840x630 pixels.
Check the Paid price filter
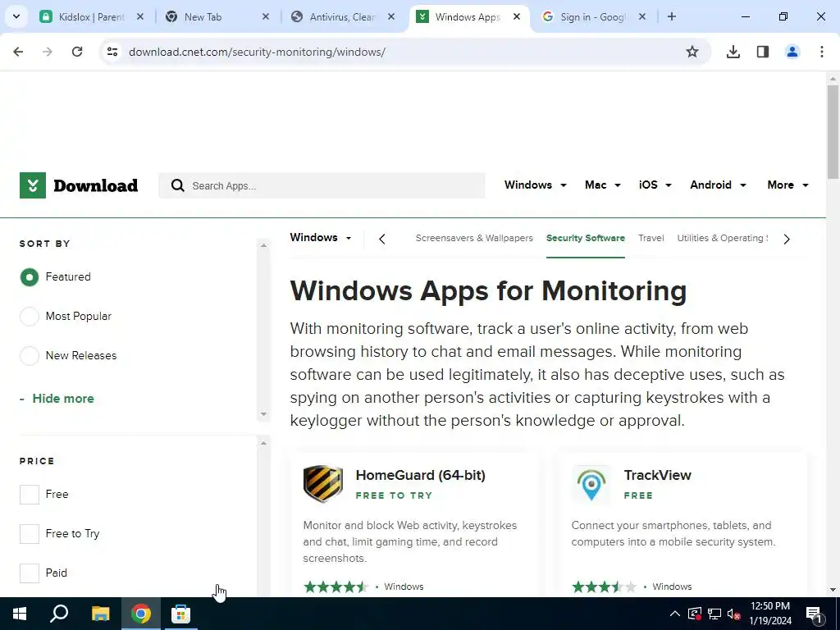[x=30, y=573]
